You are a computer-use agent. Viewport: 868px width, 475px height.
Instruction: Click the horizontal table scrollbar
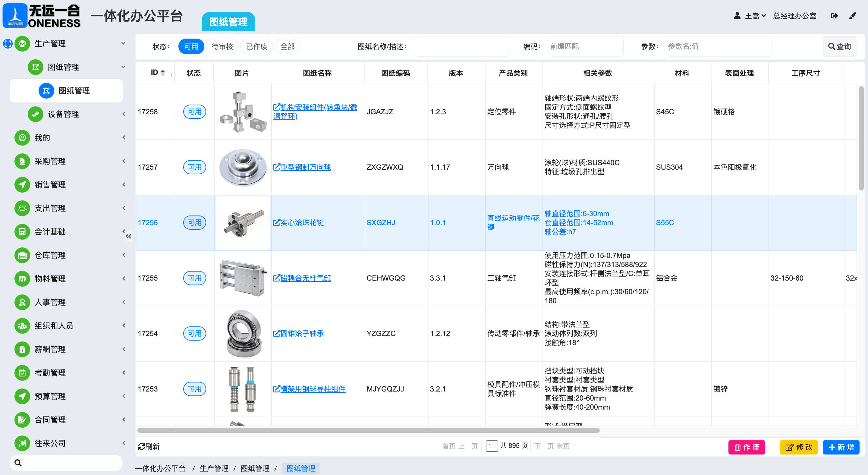click(x=368, y=430)
